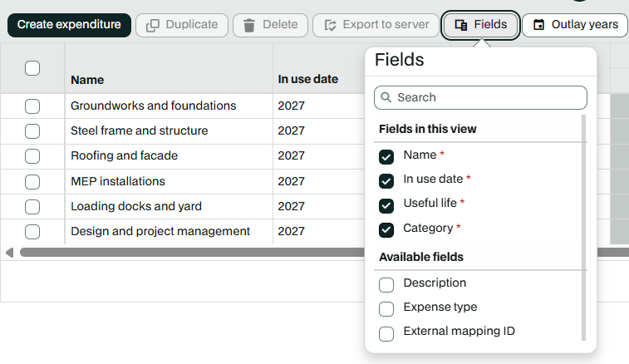The width and height of the screenshot is (629, 364).
Task: Focus the Fields search input
Action: coord(480,97)
